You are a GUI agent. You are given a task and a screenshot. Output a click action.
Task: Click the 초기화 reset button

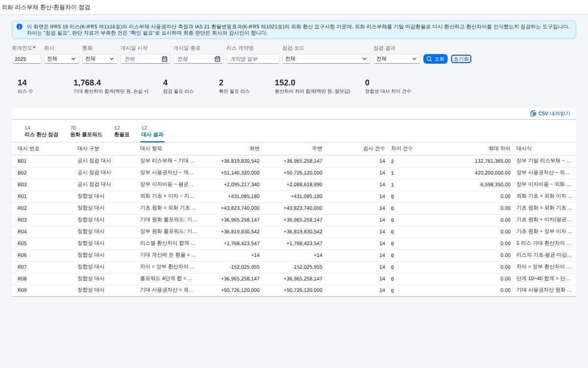(461, 59)
